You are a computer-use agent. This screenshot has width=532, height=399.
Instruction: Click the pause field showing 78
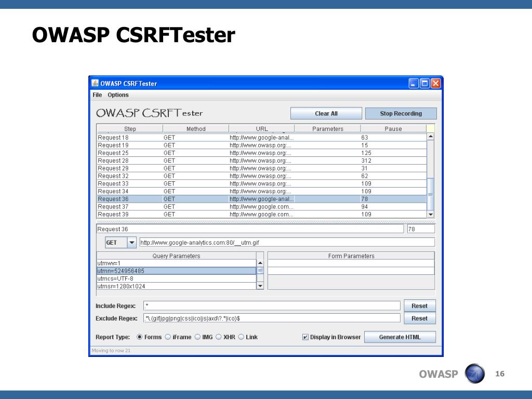(x=421, y=229)
